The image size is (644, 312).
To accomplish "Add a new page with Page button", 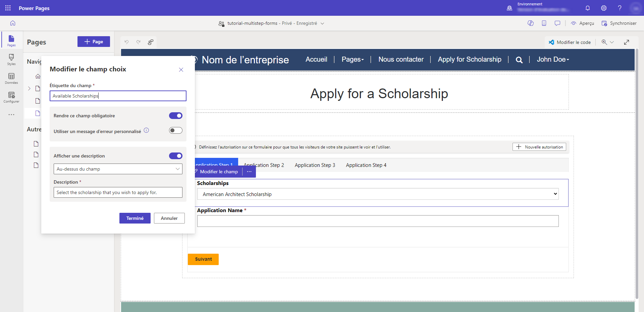I will point(94,42).
